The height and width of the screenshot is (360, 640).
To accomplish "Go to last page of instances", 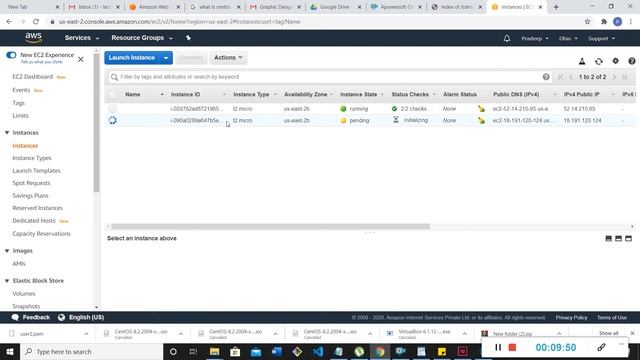I will pyautogui.click(x=624, y=77).
